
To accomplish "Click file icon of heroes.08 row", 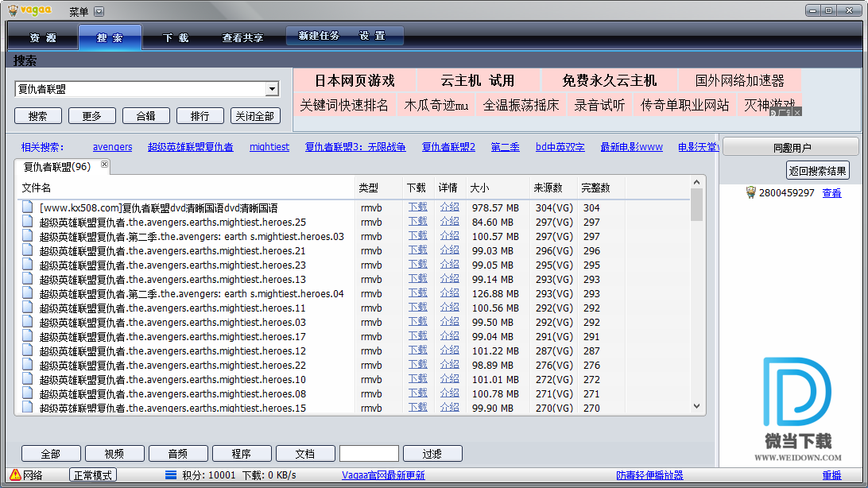I will pos(27,393).
